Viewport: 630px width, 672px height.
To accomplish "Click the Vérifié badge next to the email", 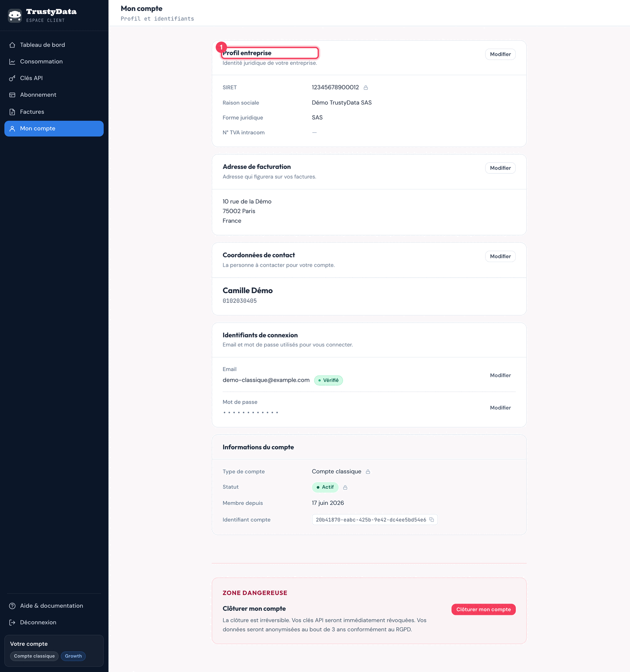I will pos(328,381).
